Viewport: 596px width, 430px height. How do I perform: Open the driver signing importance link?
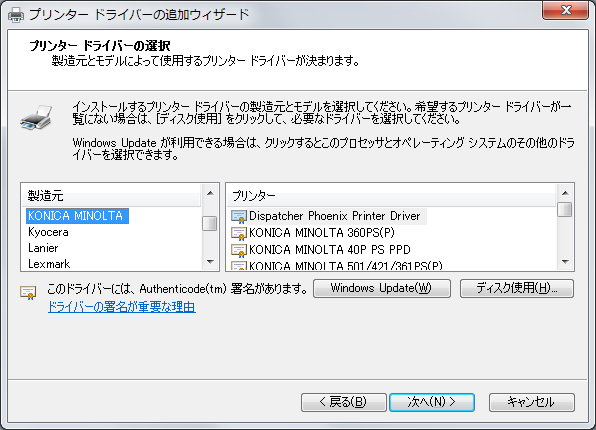(122, 307)
